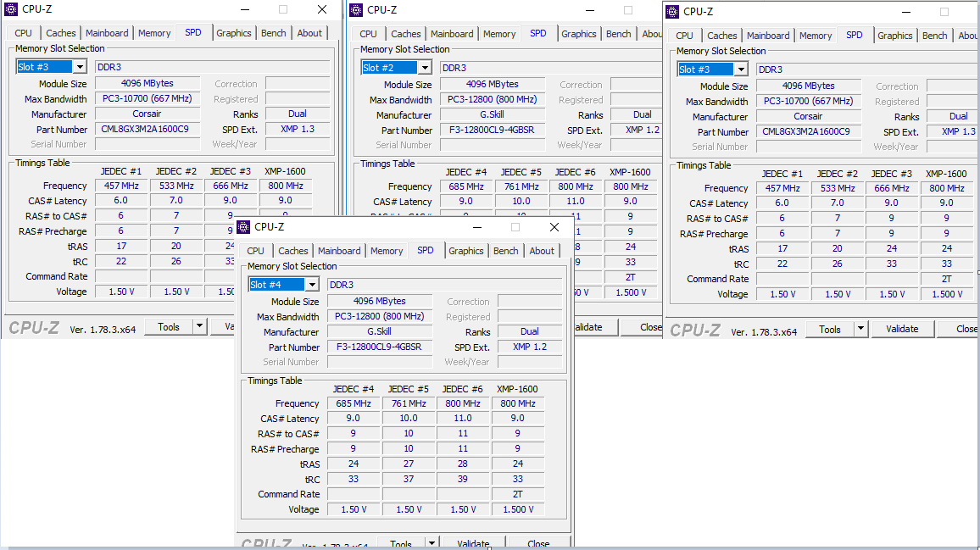Go to Memory tab in Slot #4 window
The image size is (980, 550).
click(x=387, y=251)
